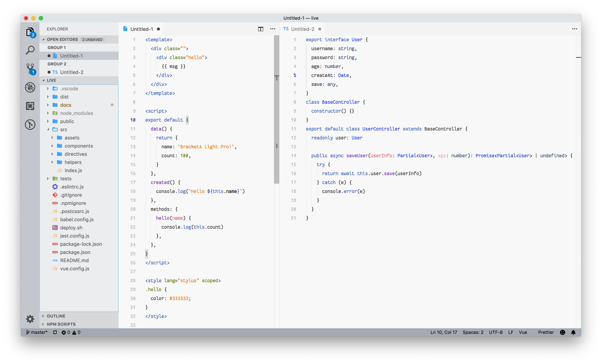Open the feedback smiley in the status bar
602x364 pixels.
pyautogui.click(x=562, y=332)
